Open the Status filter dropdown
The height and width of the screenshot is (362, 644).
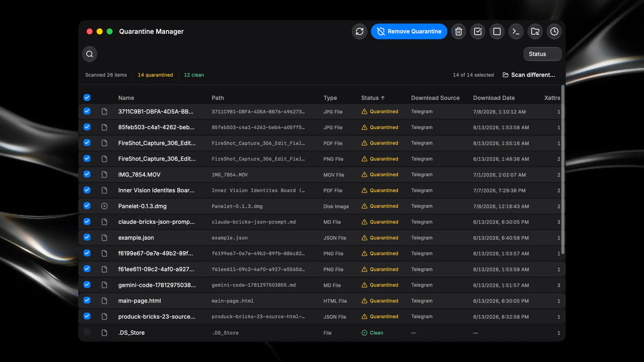click(x=543, y=54)
